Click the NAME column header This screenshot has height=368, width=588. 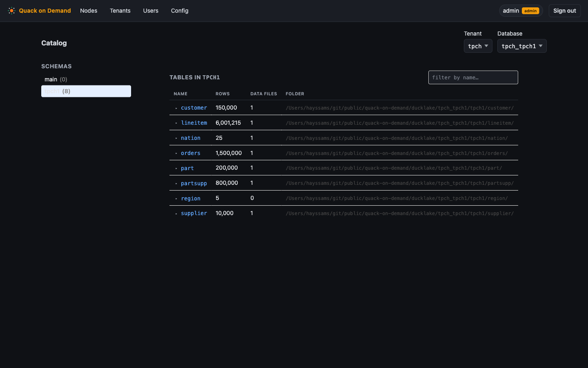(x=180, y=94)
